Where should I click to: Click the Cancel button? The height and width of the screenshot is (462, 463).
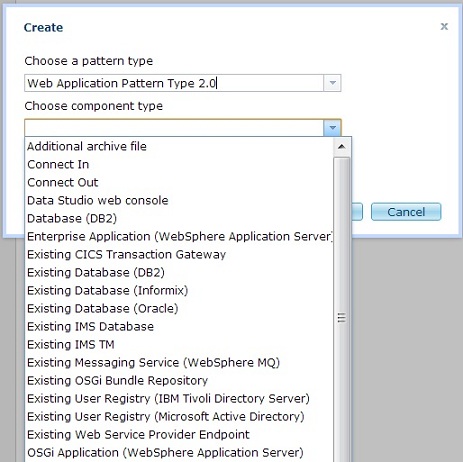[x=406, y=212]
